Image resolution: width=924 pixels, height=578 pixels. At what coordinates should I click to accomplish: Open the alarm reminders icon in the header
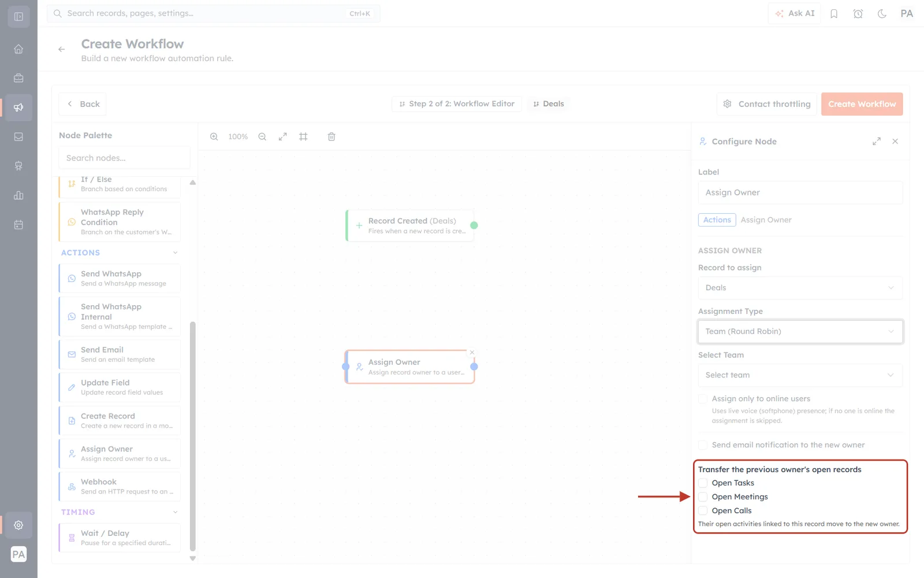[858, 14]
